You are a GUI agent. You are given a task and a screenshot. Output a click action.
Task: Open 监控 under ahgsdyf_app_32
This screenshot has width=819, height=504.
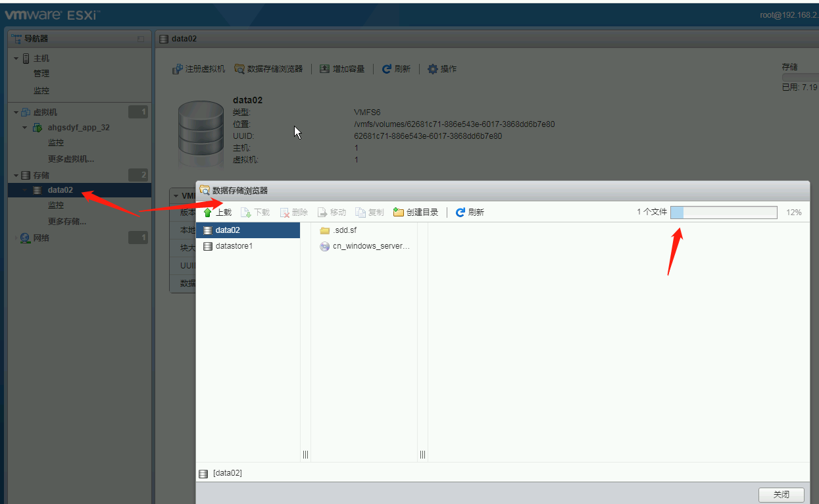[x=56, y=143]
